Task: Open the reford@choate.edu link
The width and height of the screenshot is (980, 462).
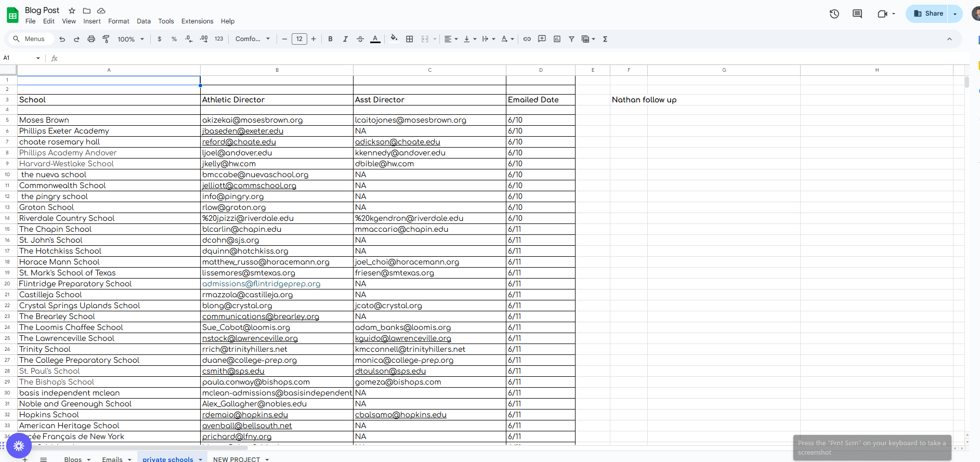Action: pyautogui.click(x=239, y=142)
